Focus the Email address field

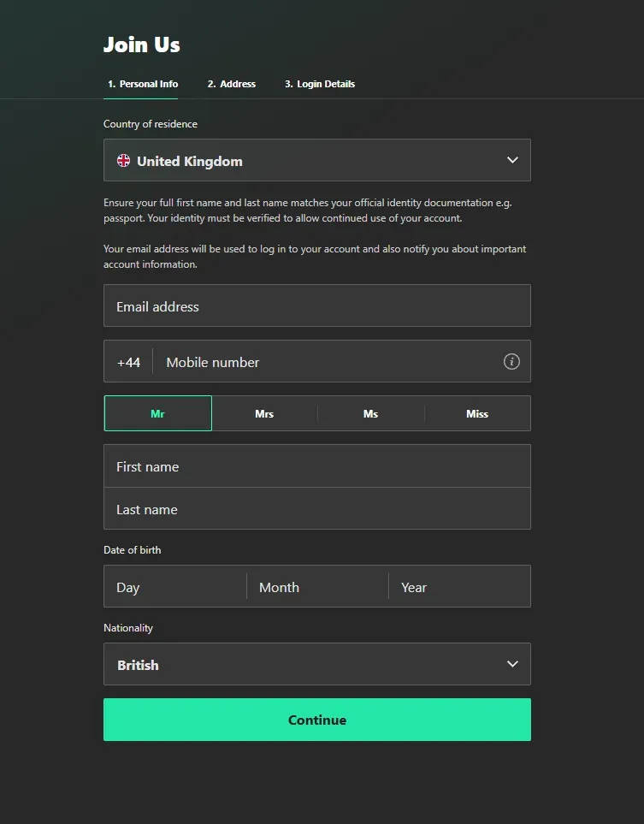(316, 306)
